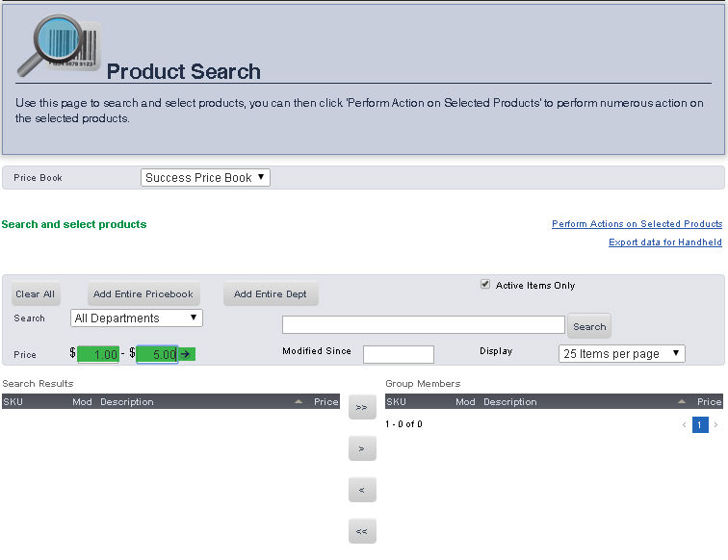The height and width of the screenshot is (560, 728).
Task: Click the green arrow after the price range
Action: 186,354
